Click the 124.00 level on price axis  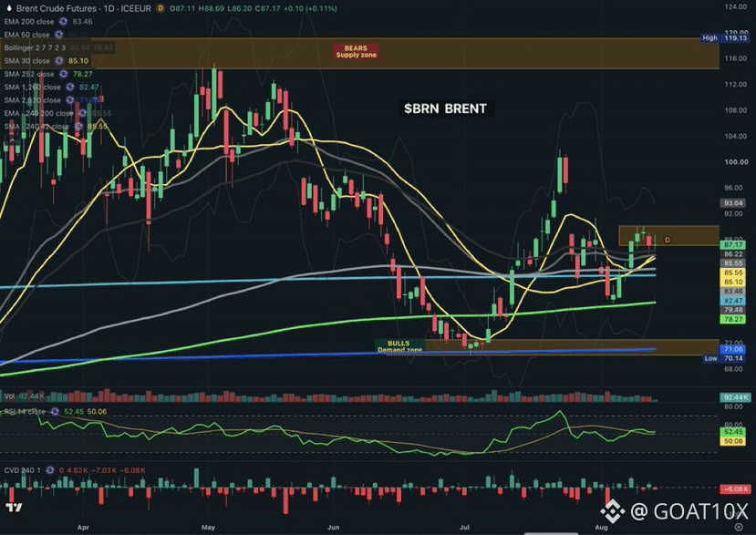[736, 6]
